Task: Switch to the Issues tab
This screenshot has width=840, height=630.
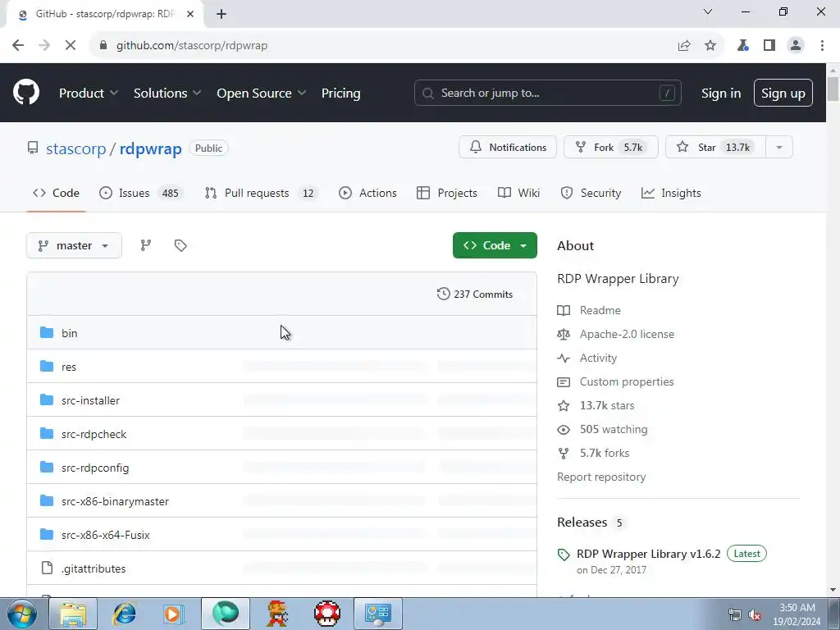Action: click(141, 193)
